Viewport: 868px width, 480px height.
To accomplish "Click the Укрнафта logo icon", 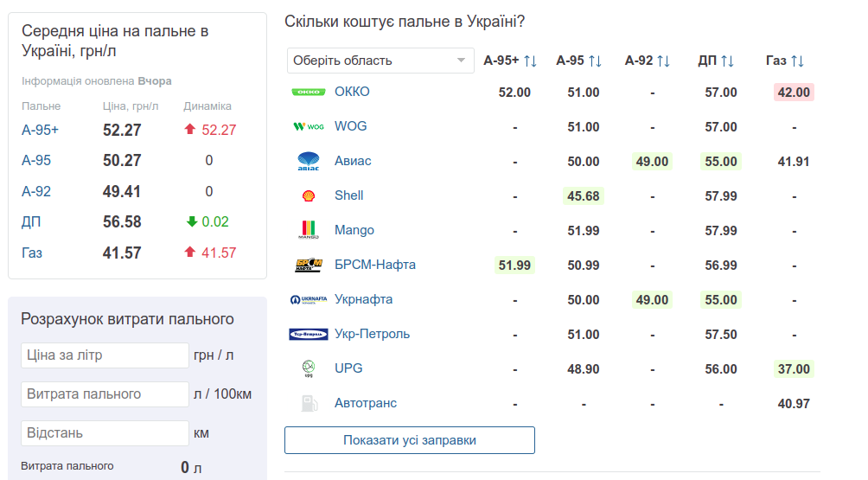I will click(308, 299).
